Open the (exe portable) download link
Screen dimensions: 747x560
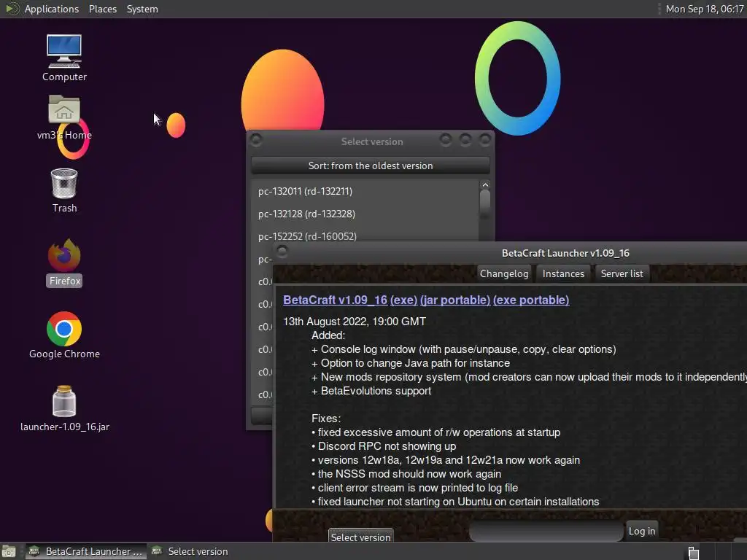[x=531, y=300]
